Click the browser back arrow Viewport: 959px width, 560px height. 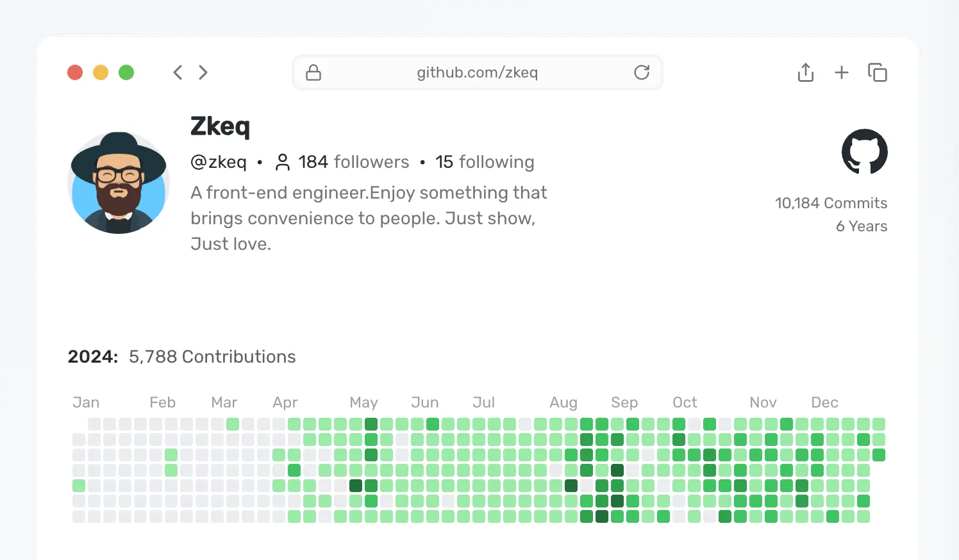(178, 72)
